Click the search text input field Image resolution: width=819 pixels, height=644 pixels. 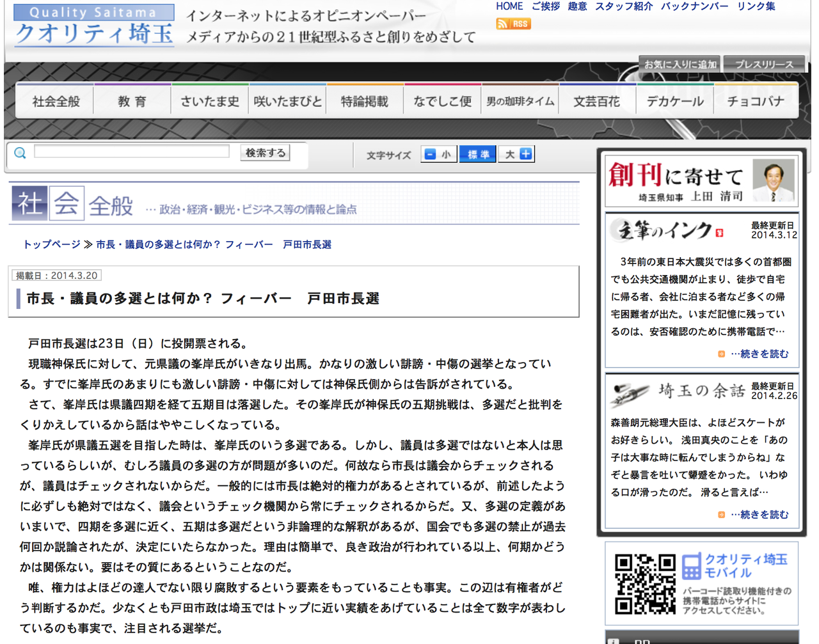click(132, 152)
